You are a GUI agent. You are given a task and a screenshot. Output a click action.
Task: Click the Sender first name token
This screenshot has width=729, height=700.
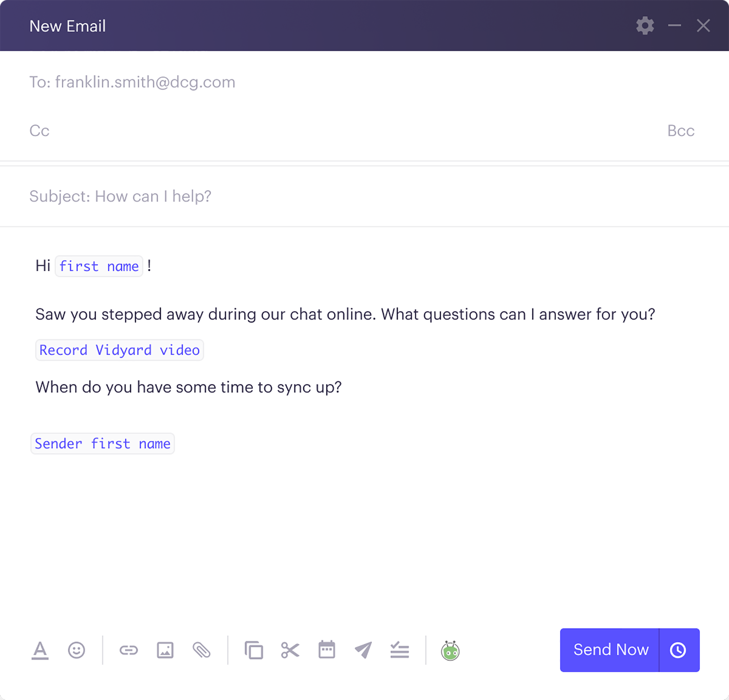[103, 443]
